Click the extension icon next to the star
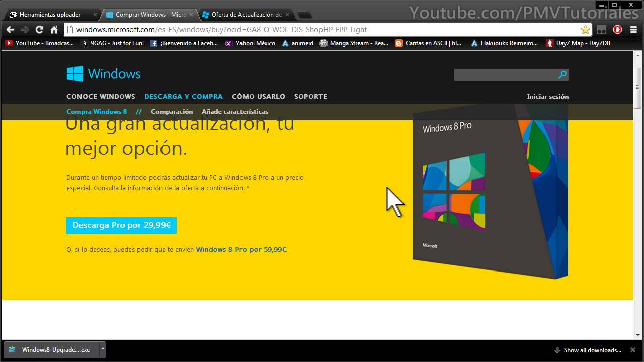The width and height of the screenshot is (644, 362). click(601, 30)
